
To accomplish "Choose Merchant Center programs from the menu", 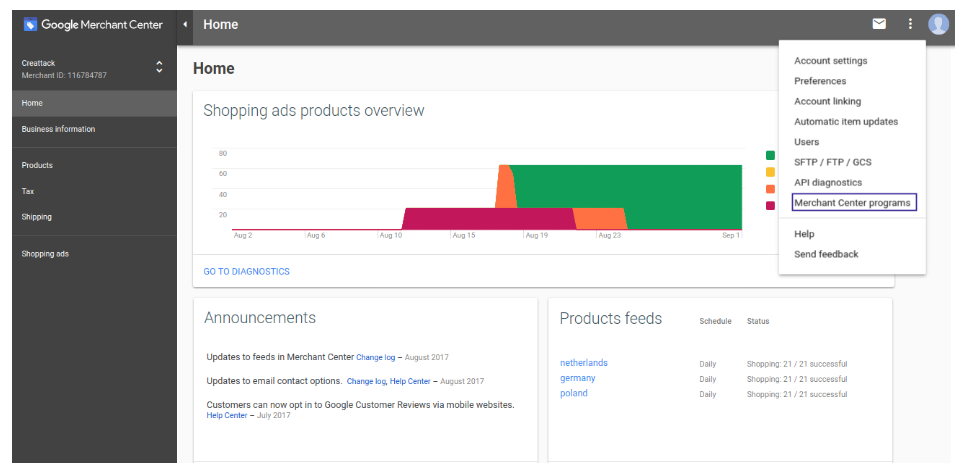I will click(852, 203).
